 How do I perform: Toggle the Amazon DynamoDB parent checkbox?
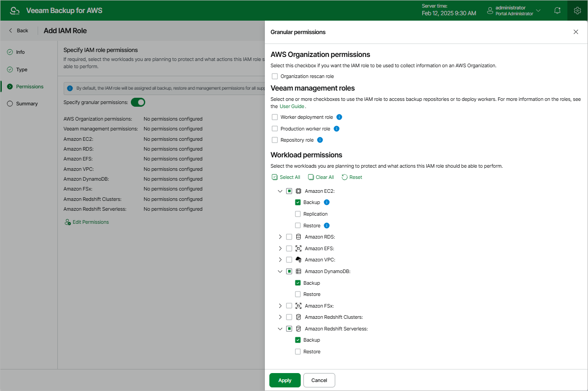(289, 271)
